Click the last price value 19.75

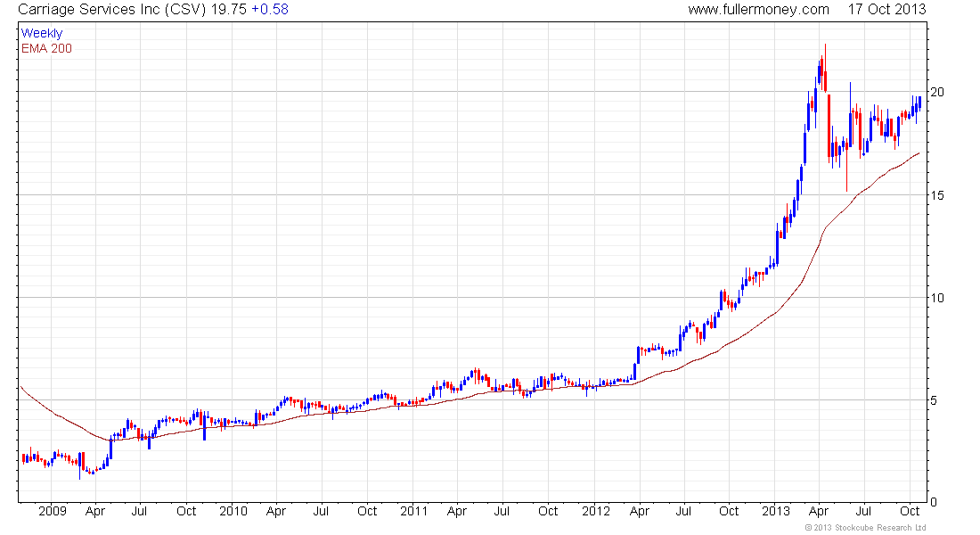(228, 10)
